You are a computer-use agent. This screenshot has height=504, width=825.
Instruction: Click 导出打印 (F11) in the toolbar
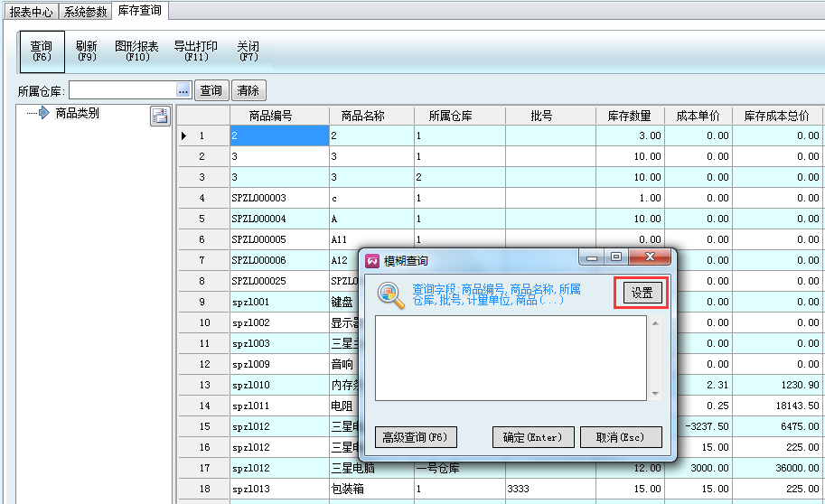[x=196, y=51]
